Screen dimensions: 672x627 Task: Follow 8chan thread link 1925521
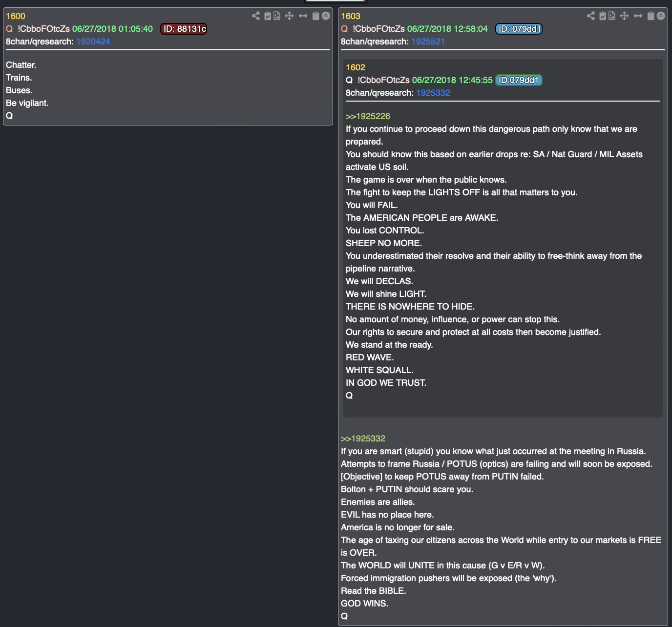coord(428,42)
